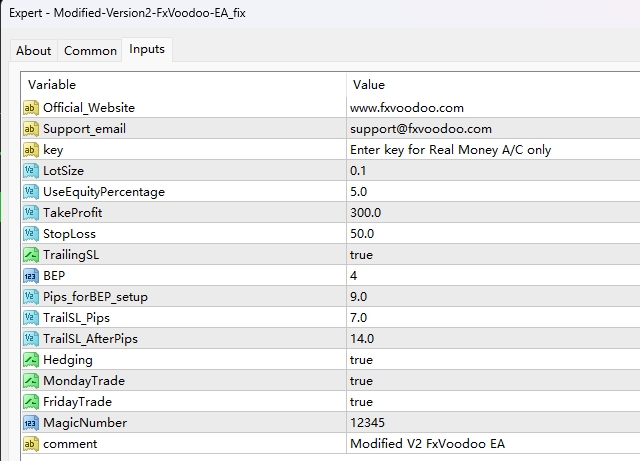Click the boolean icon beside TrailingSL

31,255
